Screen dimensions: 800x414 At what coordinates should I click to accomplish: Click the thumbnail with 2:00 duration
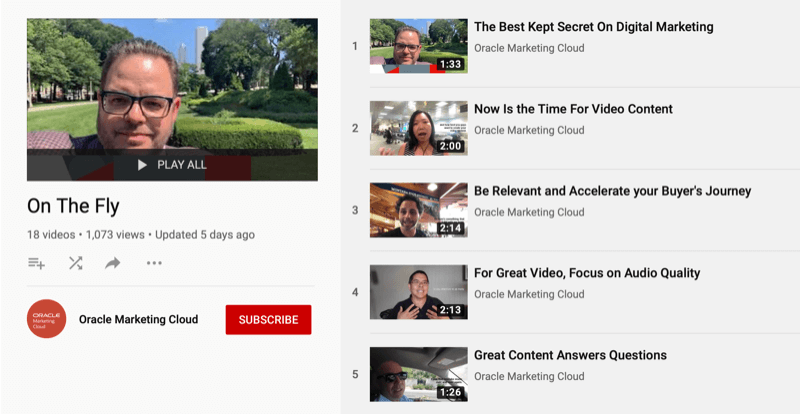point(418,128)
